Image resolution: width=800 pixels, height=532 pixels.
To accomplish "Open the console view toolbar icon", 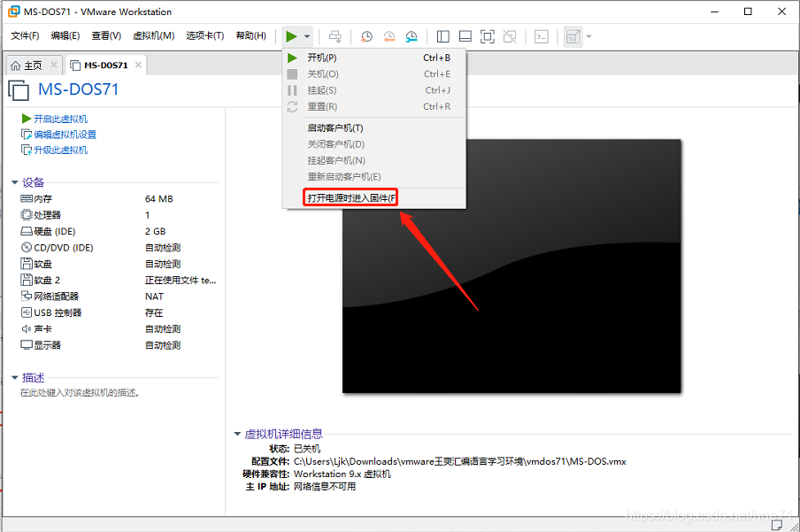I will click(x=542, y=37).
